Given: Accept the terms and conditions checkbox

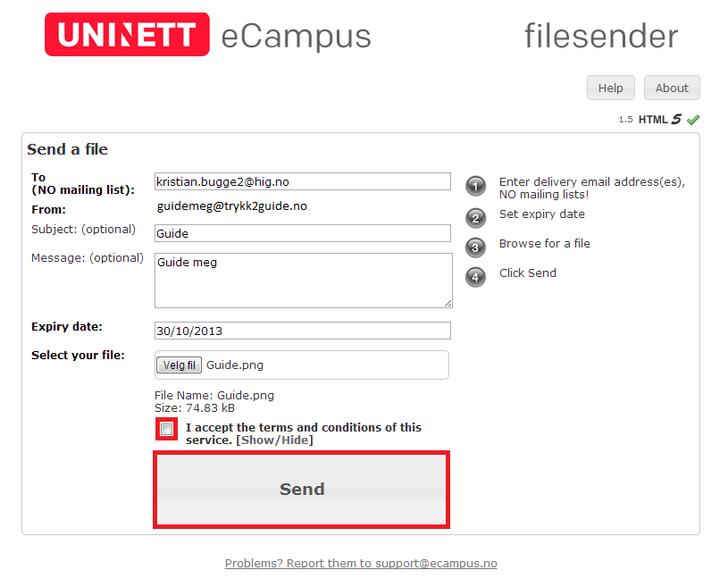Looking at the screenshot, I should (166, 429).
